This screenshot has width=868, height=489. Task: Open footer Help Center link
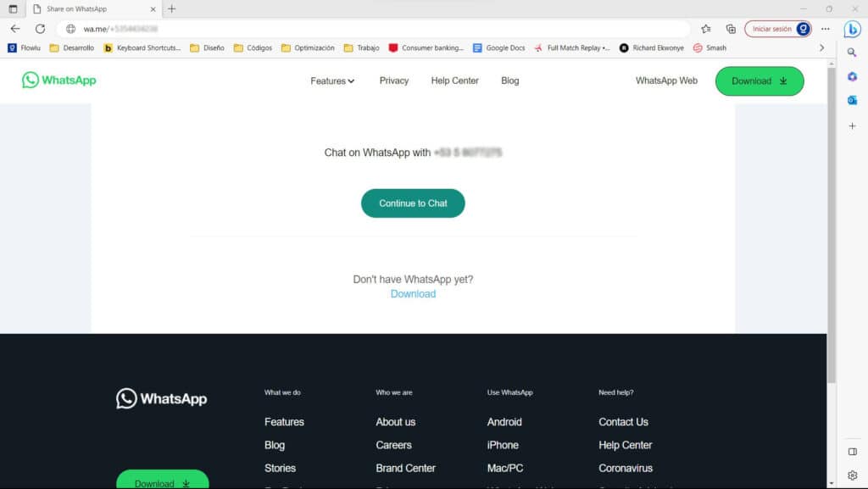(625, 445)
